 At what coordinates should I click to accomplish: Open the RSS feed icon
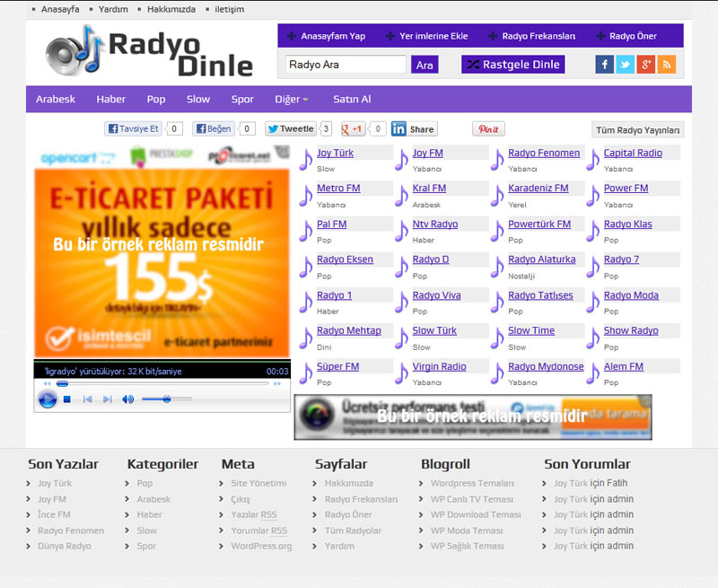(667, 65)
